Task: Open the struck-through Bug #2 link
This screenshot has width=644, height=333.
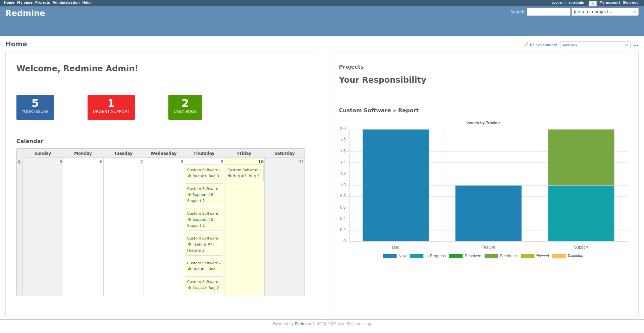Action: pyautogui.click(x=200, y=288)
